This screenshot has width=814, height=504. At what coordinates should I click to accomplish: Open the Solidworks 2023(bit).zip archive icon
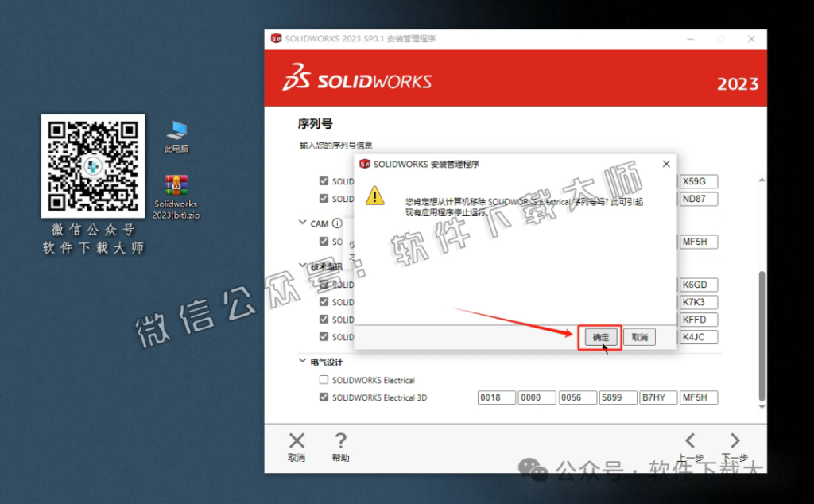tap(175, 187)
